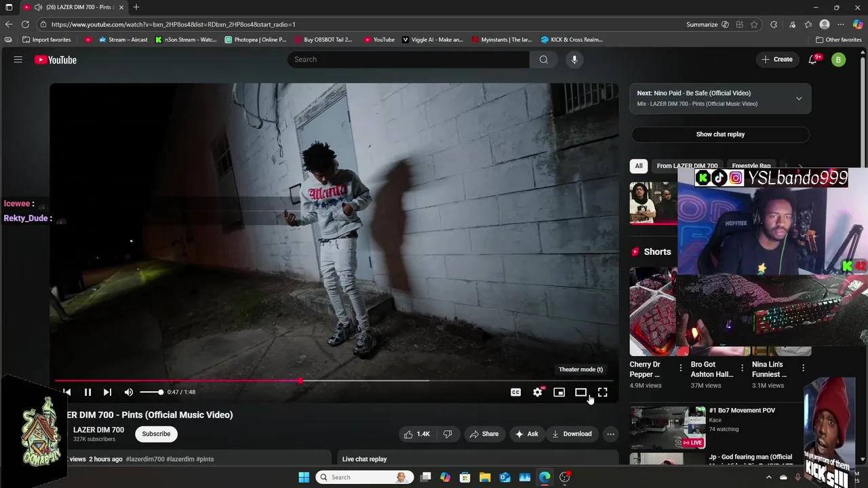This screenshot has height=488, width=868.
Task: Select the From LAZER DIM 700 chip
Action: [687, 166]
